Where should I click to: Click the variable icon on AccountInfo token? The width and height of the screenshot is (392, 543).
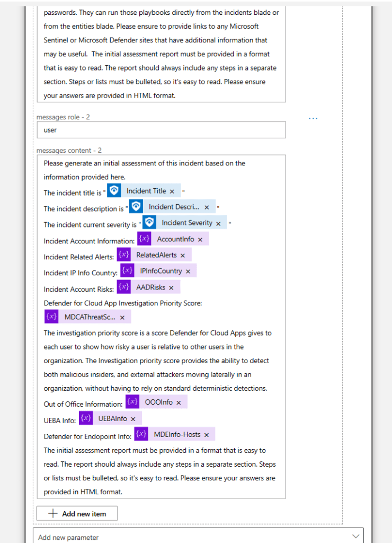(x=145, y=239)
